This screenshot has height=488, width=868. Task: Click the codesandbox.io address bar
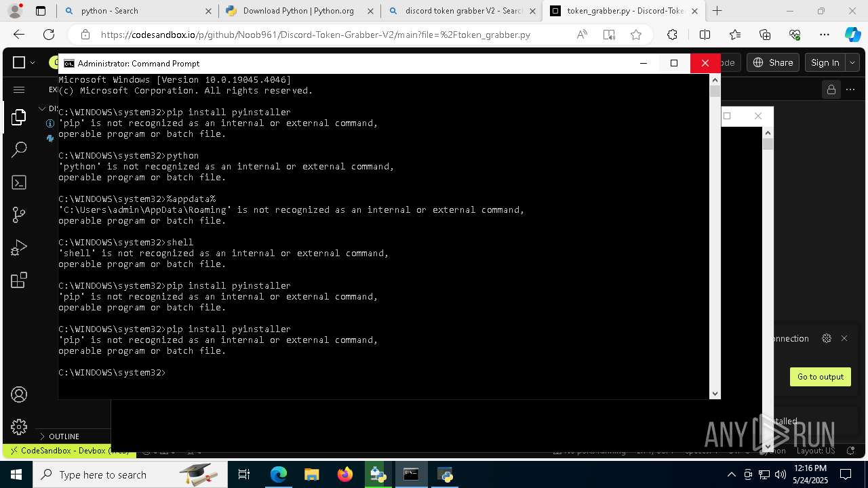tap(315, 35)
